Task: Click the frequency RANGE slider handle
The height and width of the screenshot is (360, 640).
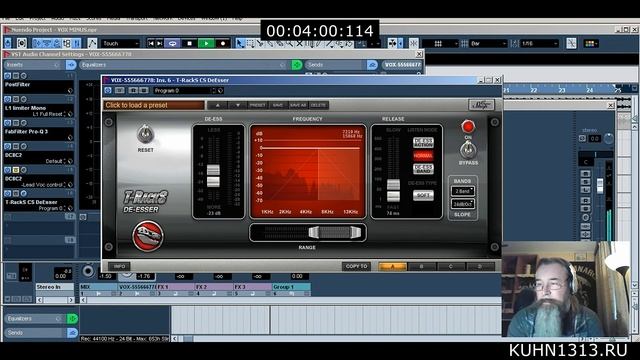Action: [x=335, y=232]
